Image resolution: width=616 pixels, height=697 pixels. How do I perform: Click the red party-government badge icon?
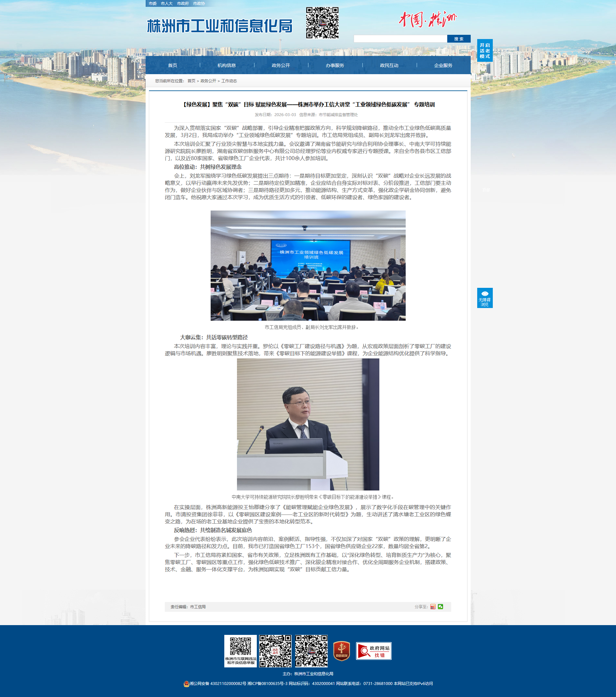point(341,651)
